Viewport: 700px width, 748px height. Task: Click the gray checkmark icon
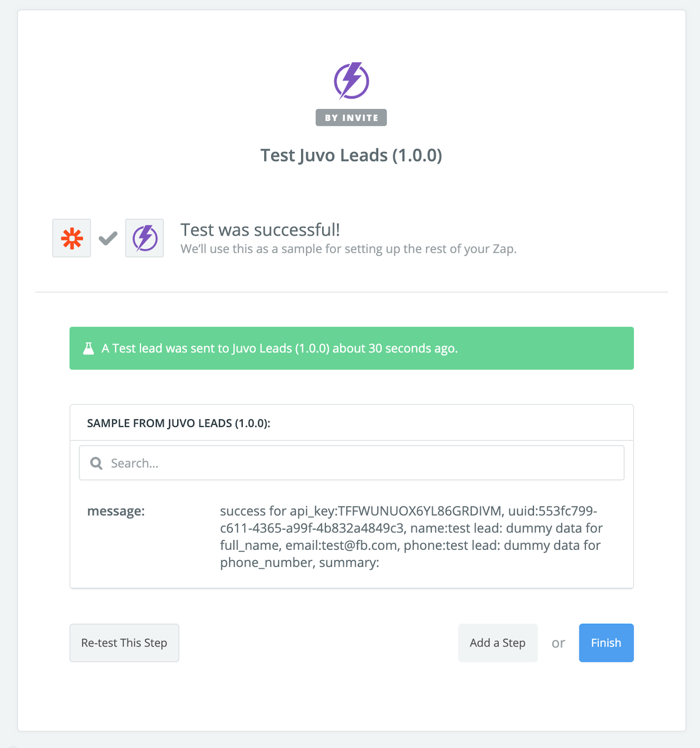click(x=108, y=238)
